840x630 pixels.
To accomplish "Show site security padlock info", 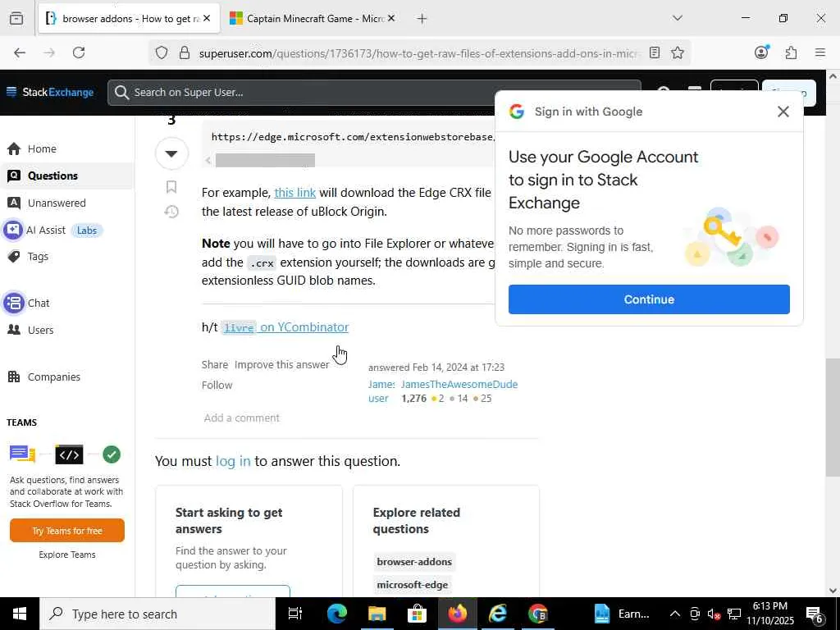I will (x=185, y=52).
